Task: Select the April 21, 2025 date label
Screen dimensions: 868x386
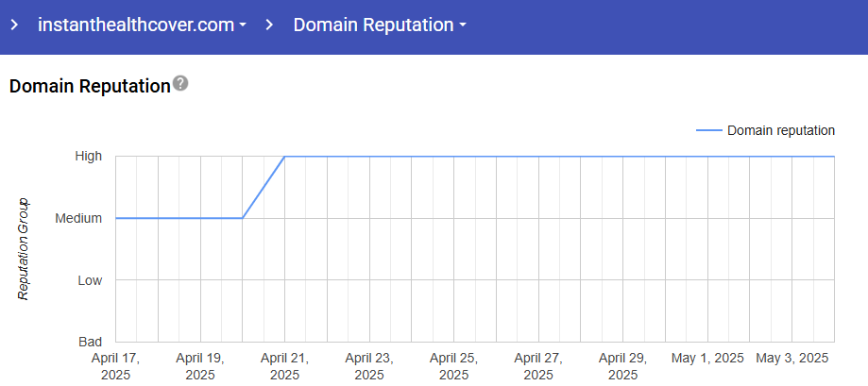Action: coord(284,366)
